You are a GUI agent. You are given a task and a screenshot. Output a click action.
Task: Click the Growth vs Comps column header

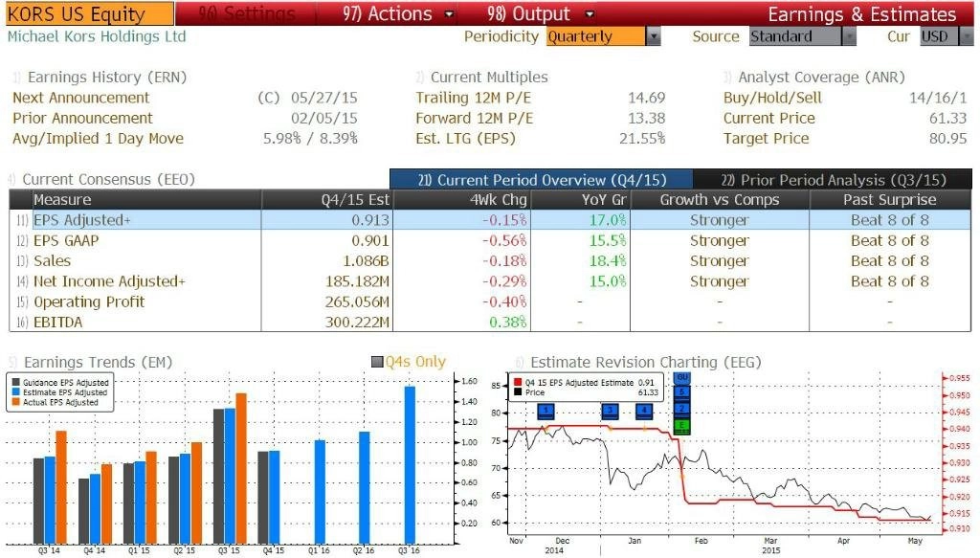tap(720, 200)
